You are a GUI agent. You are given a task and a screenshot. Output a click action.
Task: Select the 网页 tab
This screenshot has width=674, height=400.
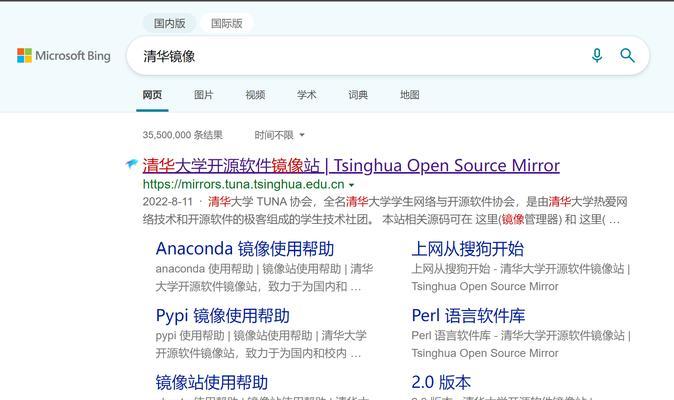coord(152,95)
